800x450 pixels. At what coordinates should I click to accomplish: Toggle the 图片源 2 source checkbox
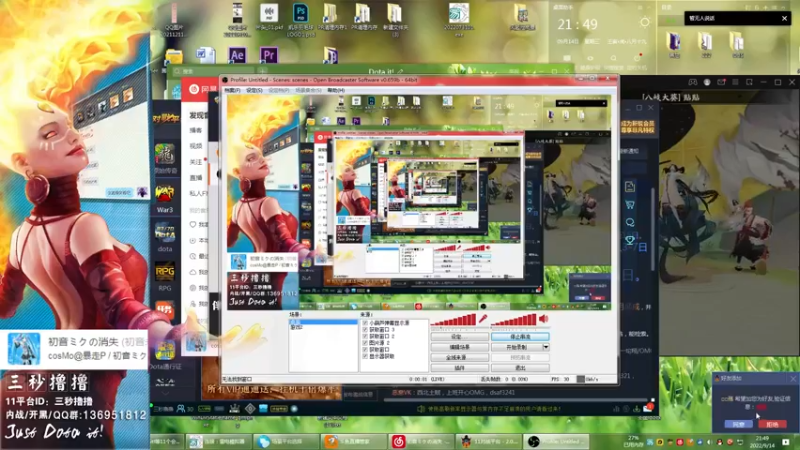(365, 343)
